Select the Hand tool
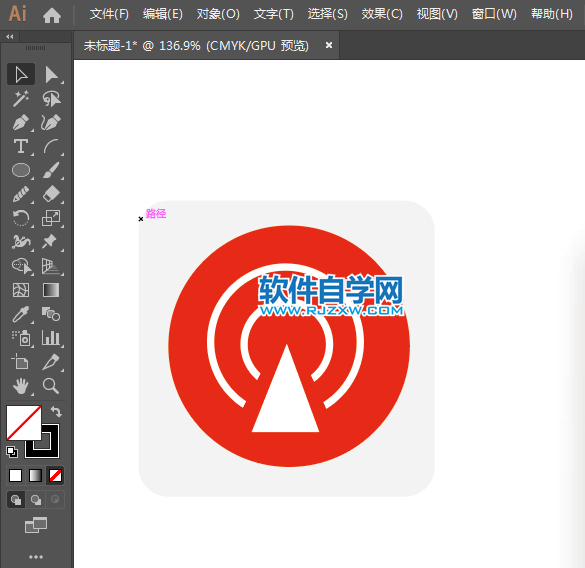Screen dimensions: 585x568 [21, 386]
